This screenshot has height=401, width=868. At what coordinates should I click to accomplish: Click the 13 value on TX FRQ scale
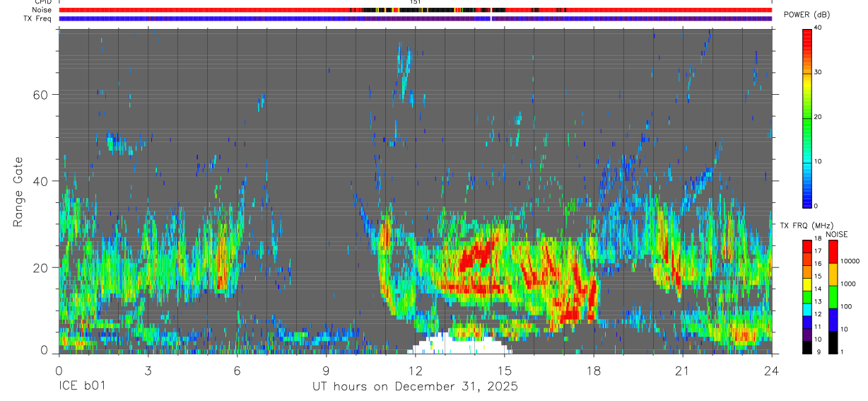tap(818, 302)
